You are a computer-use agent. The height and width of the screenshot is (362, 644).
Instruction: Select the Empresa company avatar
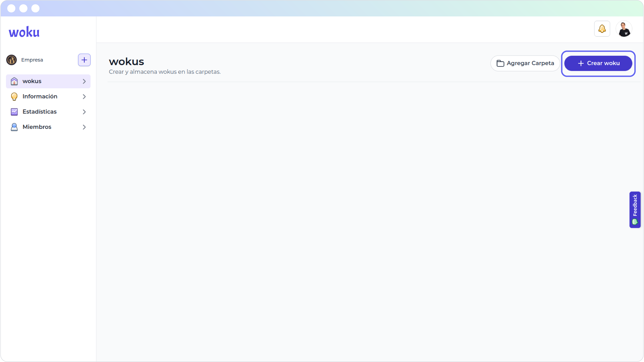pos(11,60)
